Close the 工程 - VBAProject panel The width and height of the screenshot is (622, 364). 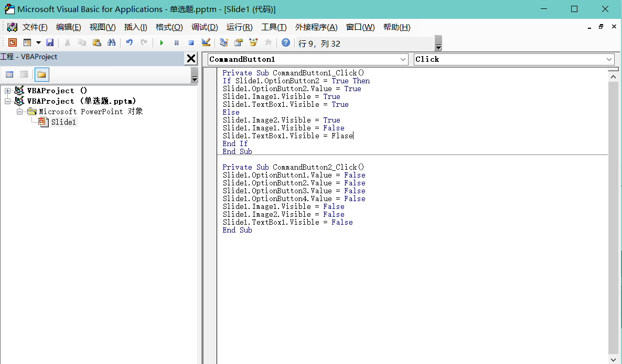pos(191,59)
